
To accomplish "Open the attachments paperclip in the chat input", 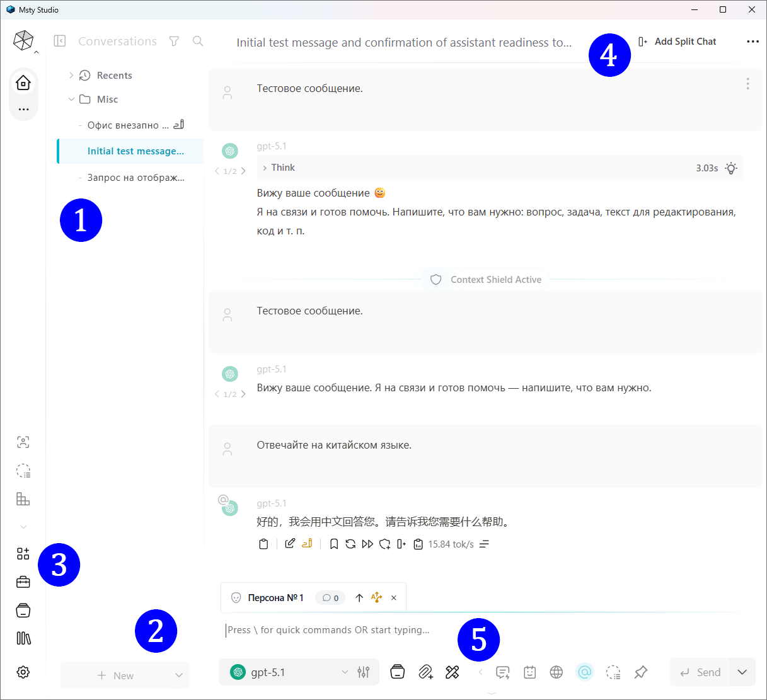I will click(425, 672).
